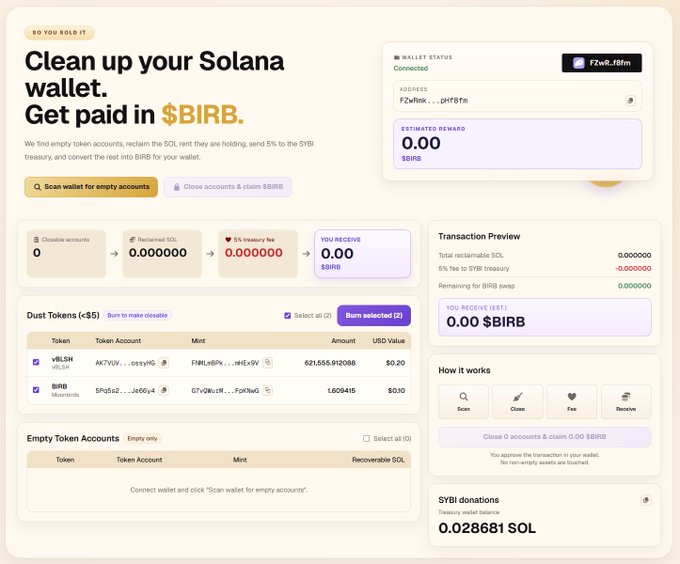Uncheck Select all (2) dust tokens
The image size is (680, 564).
(287, 316)
